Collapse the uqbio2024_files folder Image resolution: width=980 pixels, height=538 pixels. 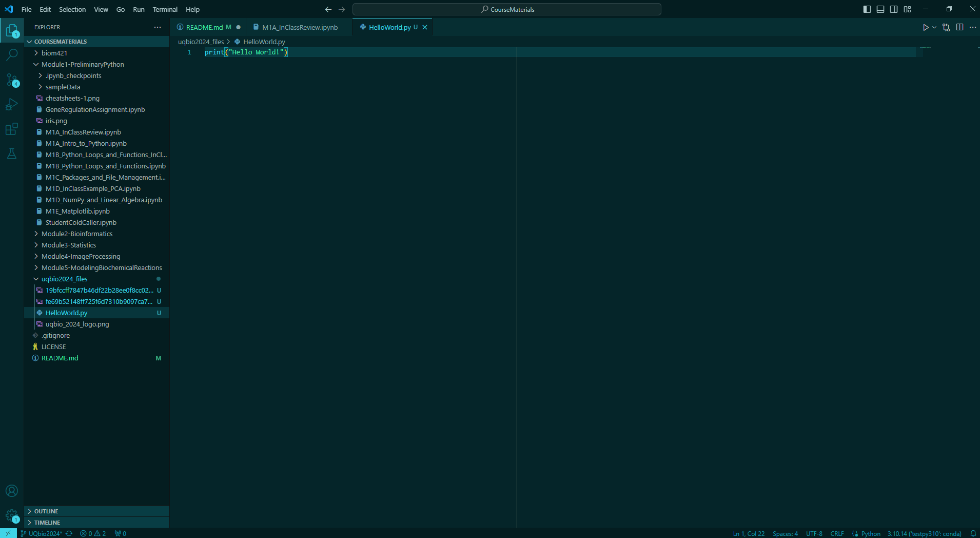(96, 279)
